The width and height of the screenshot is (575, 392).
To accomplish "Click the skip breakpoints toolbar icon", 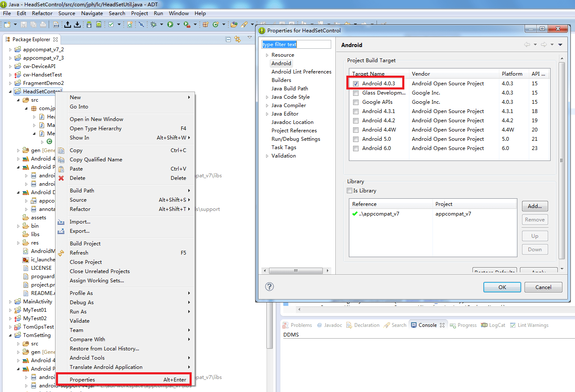I will 142,25.
